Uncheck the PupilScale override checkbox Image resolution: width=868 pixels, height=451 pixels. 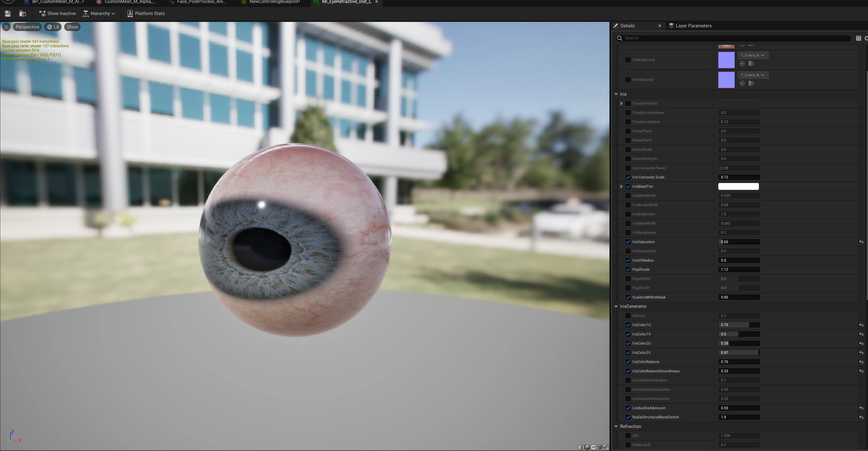point(628,270)
